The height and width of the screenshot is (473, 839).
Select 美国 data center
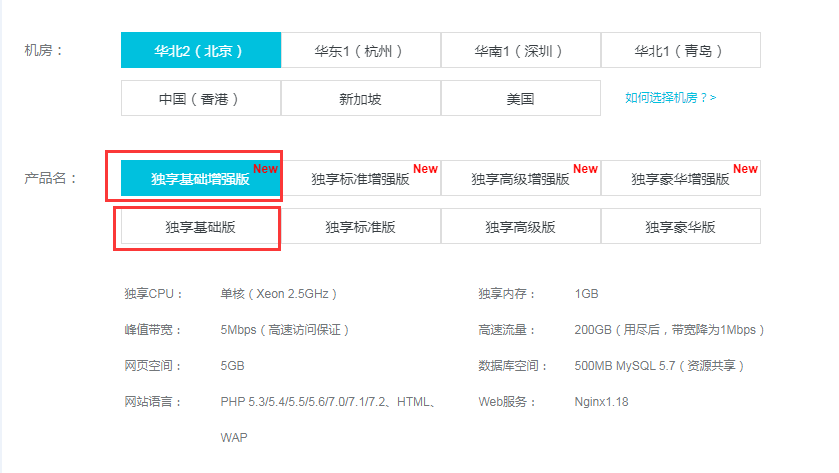[521, 98]
